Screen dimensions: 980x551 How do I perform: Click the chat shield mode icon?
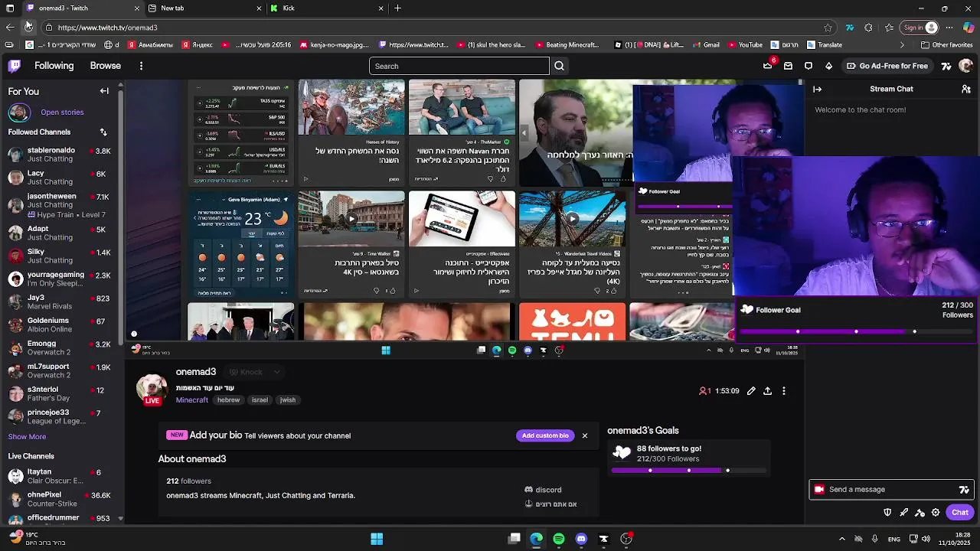(887, 513)
